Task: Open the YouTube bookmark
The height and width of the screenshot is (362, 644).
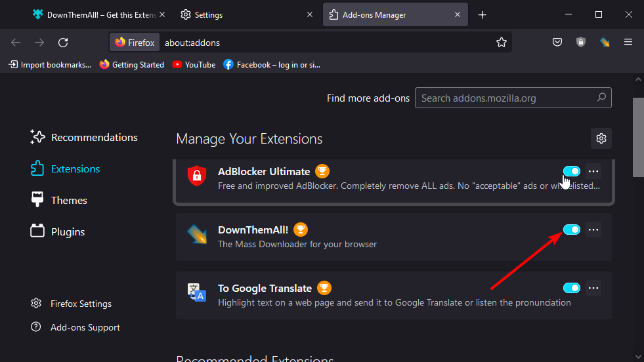Action: tap(194, 65)
